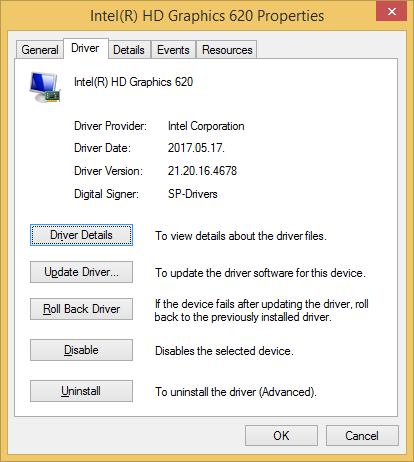This screenshot has width=414, height=462.
Task: Select the Driver tab
Action: tap(85, 48)
